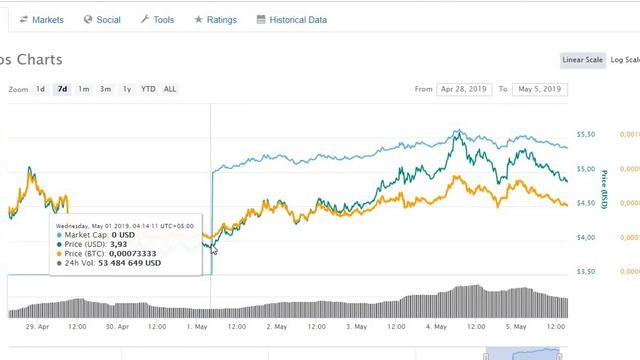Image resolution: width=640 pixels, height=360 pixels.
Task: Click the tooltip timestamp Wednesday, May 01 2019
Action: pyautogui.click(x=124, y=226)
